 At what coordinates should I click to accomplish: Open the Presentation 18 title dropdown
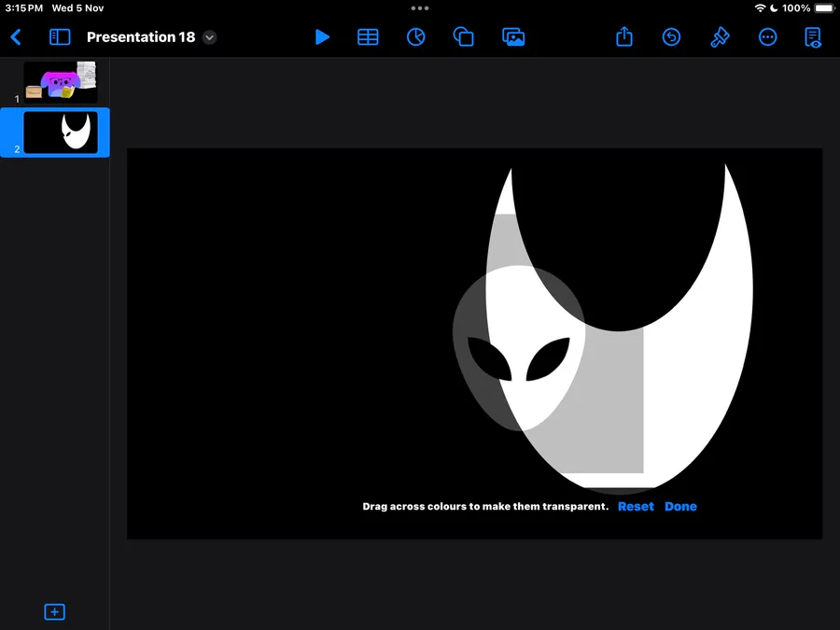click(209, 37)
